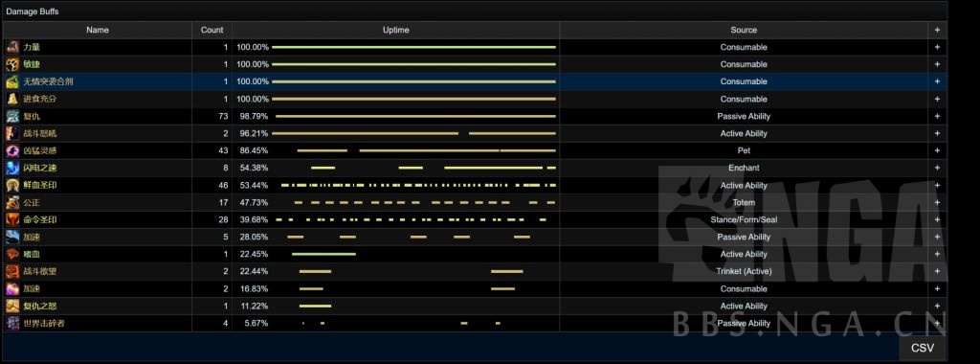The width and height of the screenshot is (980, 364).
Task: Select the "86.45%" uptime value
Action: coord(254,150)
